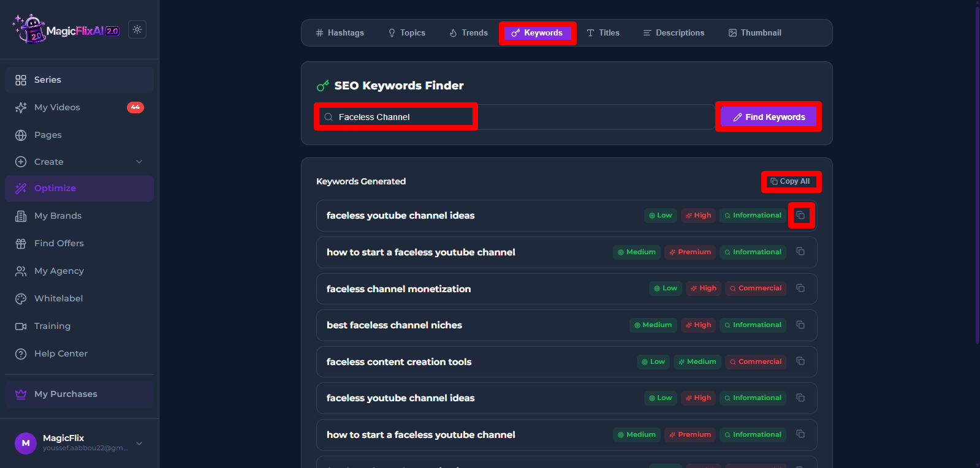Click 'faceless channel monetization' keyword text
This screenshot has height=468, width=980.
coord(399,289)
